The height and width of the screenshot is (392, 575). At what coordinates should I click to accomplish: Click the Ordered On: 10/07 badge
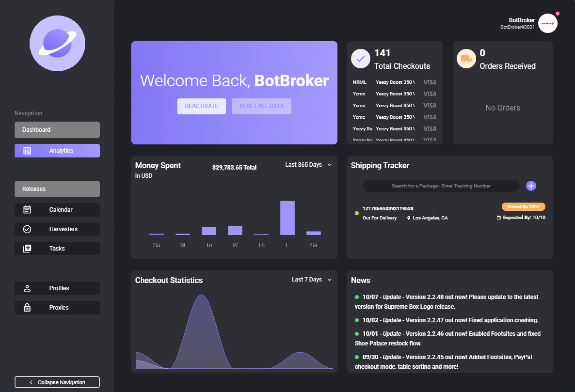point(523,207)
